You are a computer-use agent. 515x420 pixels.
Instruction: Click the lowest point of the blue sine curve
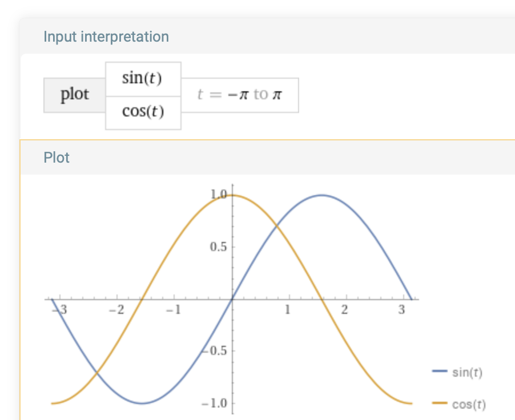tap(143, 403)
